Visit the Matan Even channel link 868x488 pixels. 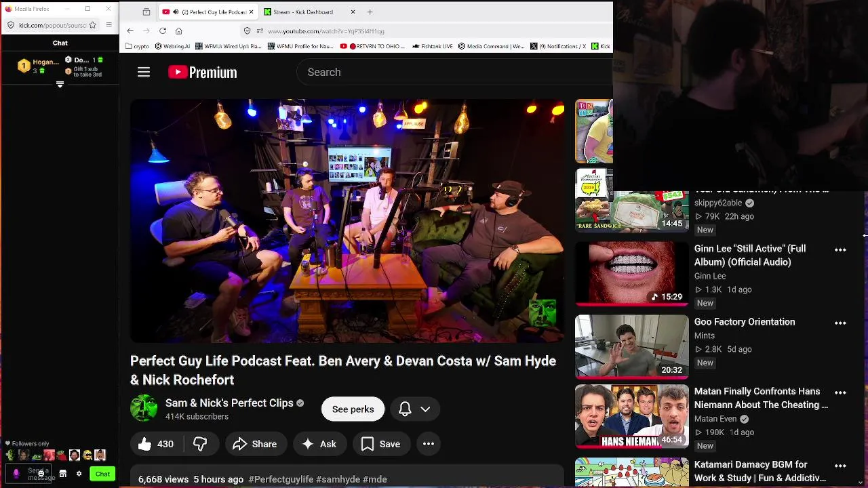pyautogui.click(x=715, y=419)
